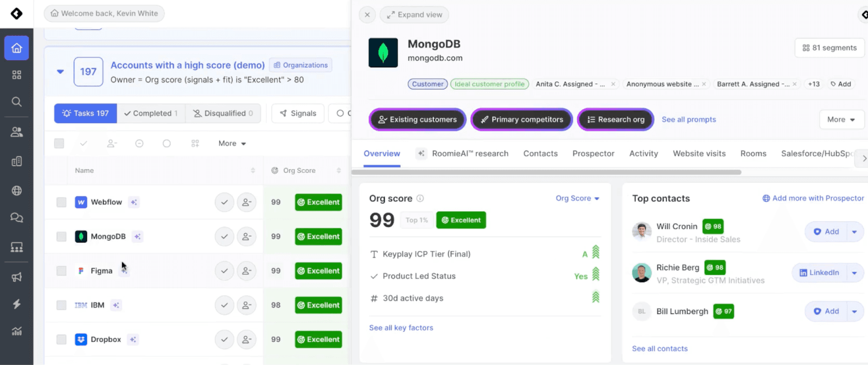
Task: Click the Expand view button
Action: [414, 15]
